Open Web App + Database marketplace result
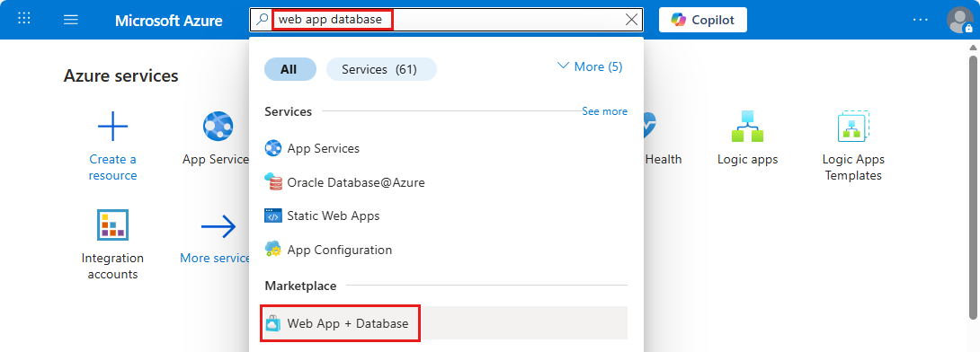Viewport: 980px width, 352px height. [x=446, y=323]
